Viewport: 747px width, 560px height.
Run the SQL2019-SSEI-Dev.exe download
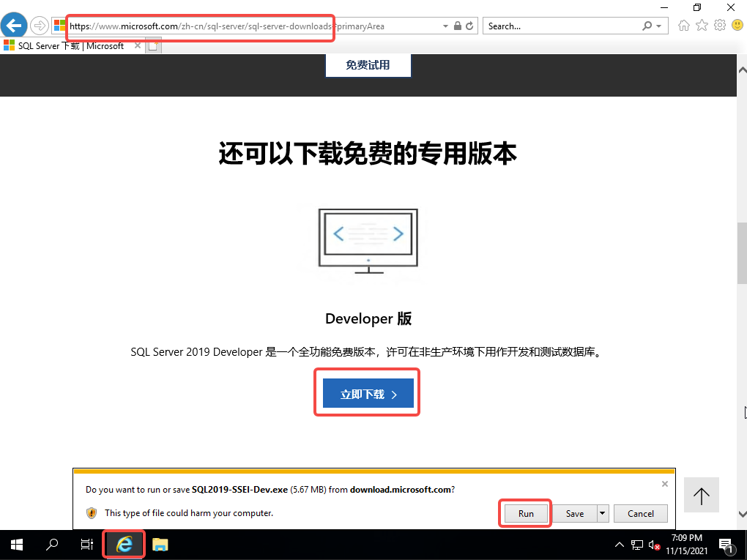click(526, 513)
